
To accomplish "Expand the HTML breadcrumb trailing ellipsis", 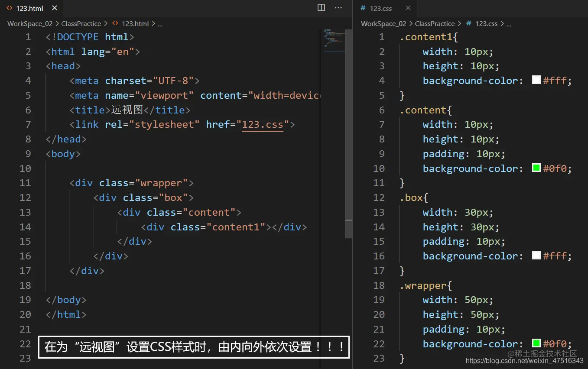I will [x=160, y=24].
